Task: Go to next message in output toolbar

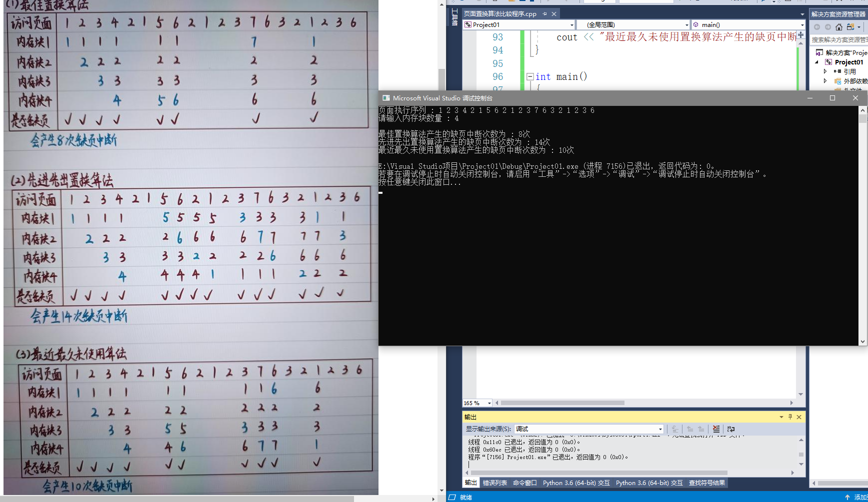Action: tap(701, 429)
